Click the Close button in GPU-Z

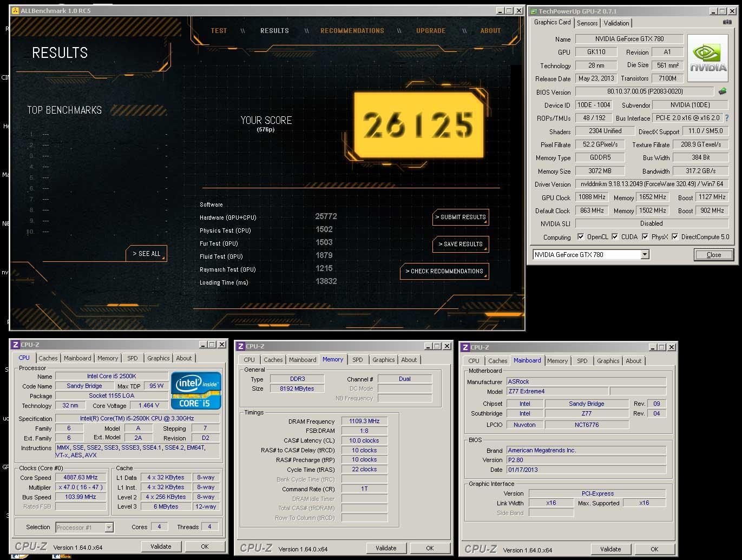coord(713,254)
